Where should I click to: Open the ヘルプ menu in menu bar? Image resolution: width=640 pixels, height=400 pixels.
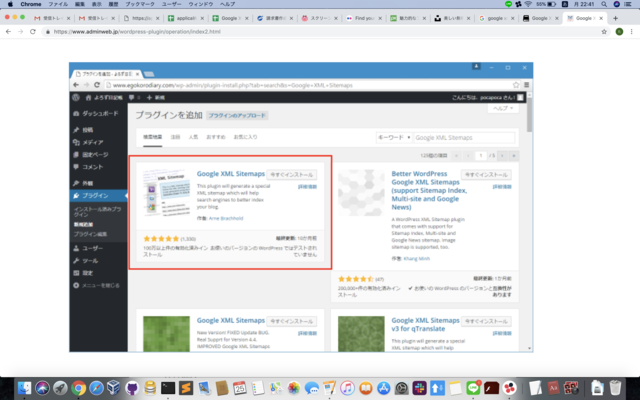click(227, 4)
